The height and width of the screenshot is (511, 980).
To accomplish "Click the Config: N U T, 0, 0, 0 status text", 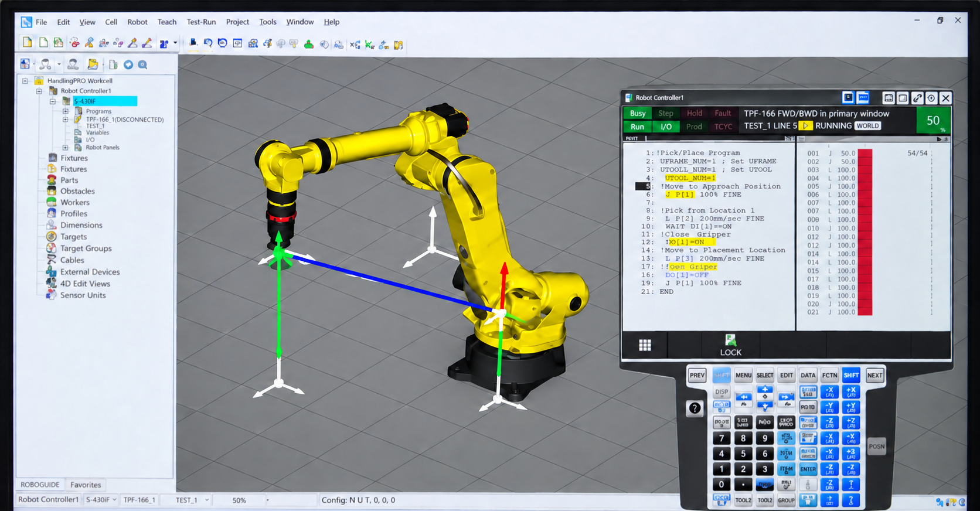I will point(358,500).
